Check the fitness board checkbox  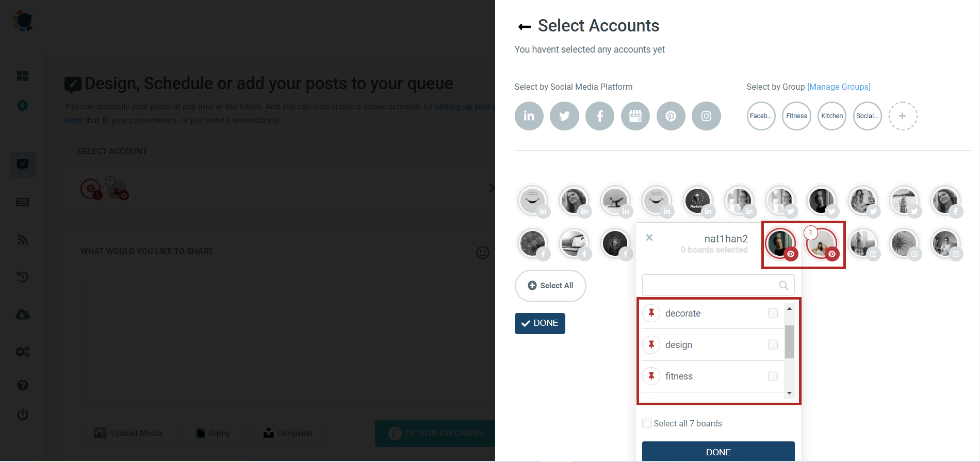coord(773,376)
